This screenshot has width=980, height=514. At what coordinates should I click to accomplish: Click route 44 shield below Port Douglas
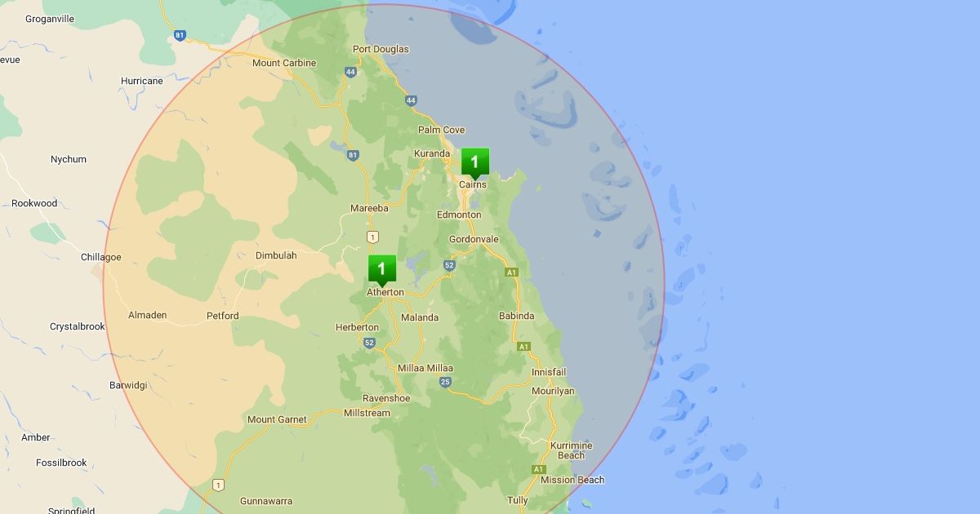(x=411, y=100)
